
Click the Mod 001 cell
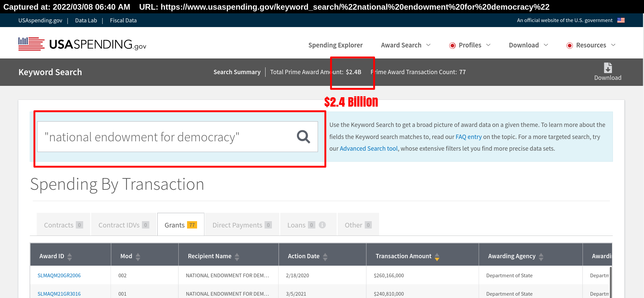[x=123, y=294]
